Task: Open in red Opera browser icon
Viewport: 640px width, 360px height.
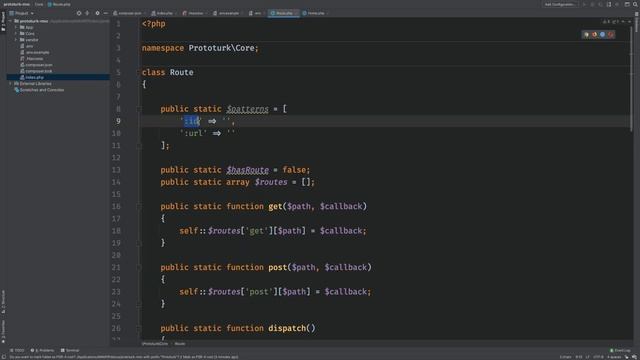Action: (x=611, y=35)
